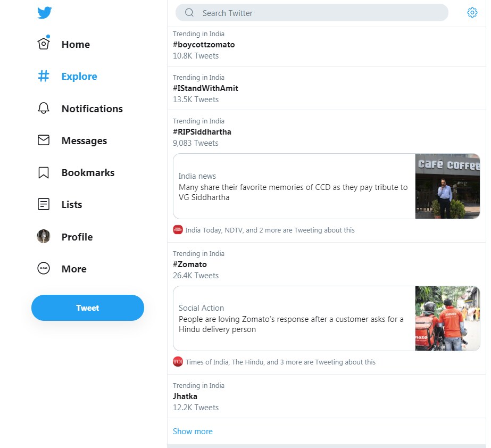491x448 pixels.
Task: Open Messages envelope icon
Action: click(44, 140)
